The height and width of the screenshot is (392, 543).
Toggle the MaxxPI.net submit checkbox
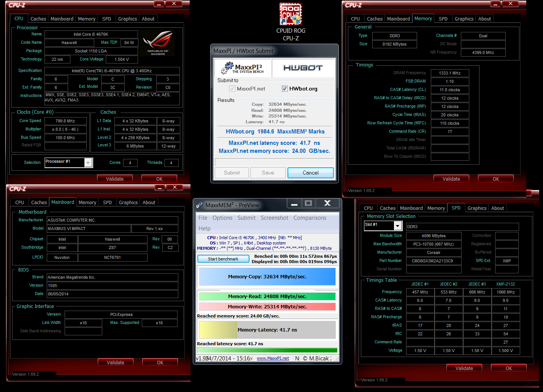click(232, 89)
